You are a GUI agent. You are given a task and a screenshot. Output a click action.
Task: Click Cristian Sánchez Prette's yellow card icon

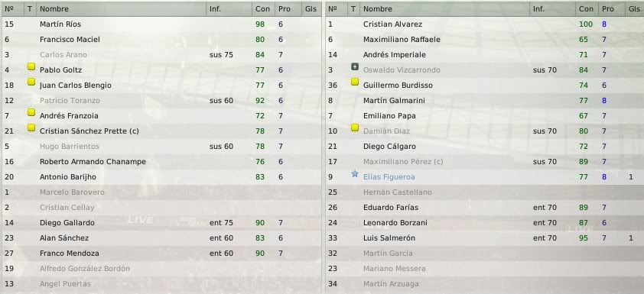(31, 128)
